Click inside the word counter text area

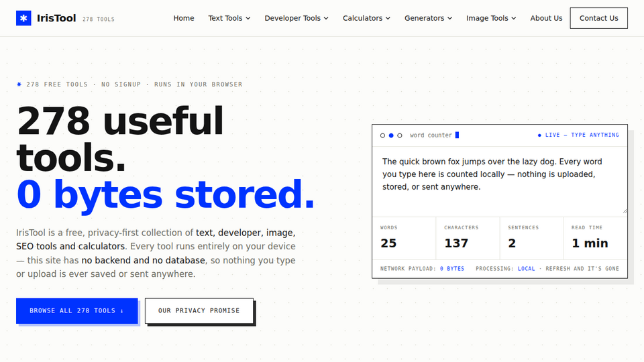pos(499,181)
